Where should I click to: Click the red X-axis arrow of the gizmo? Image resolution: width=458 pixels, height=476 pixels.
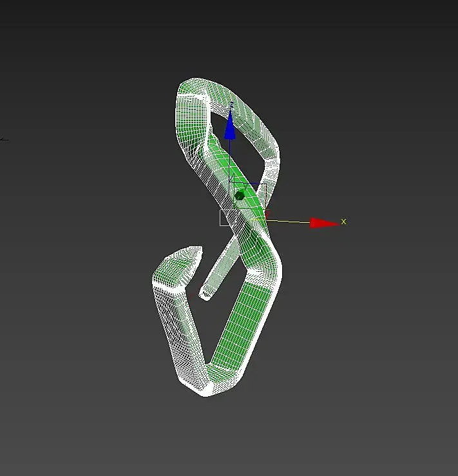click(324, 223)
